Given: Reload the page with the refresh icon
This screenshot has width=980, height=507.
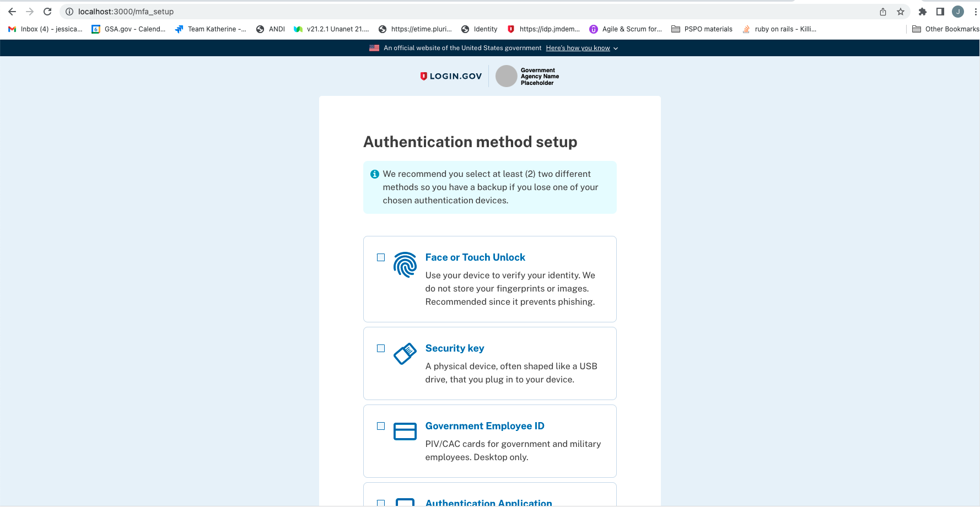Looking at the screenshot, I should pyautogui.click(x=47, y=12).
